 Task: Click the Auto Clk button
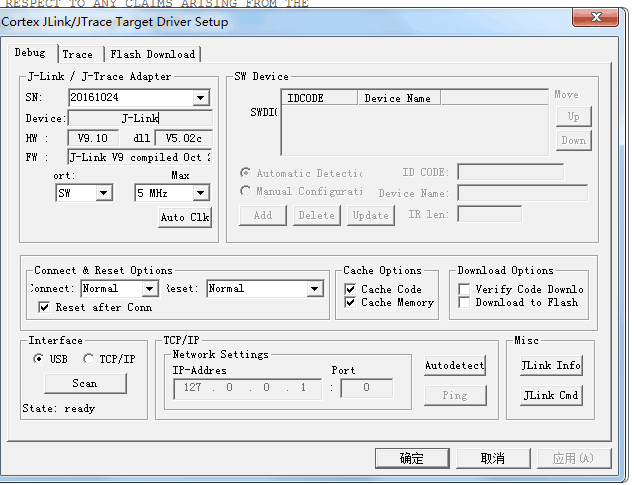click(185, 218)
